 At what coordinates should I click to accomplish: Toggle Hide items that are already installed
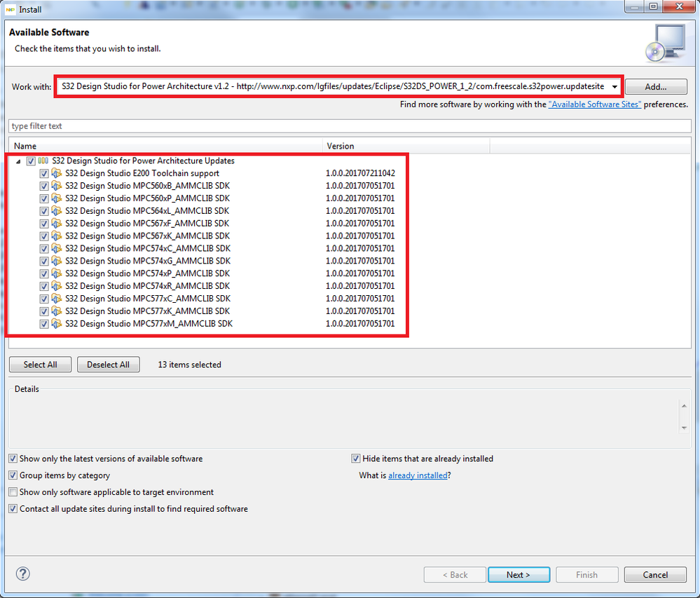point(356,458)
